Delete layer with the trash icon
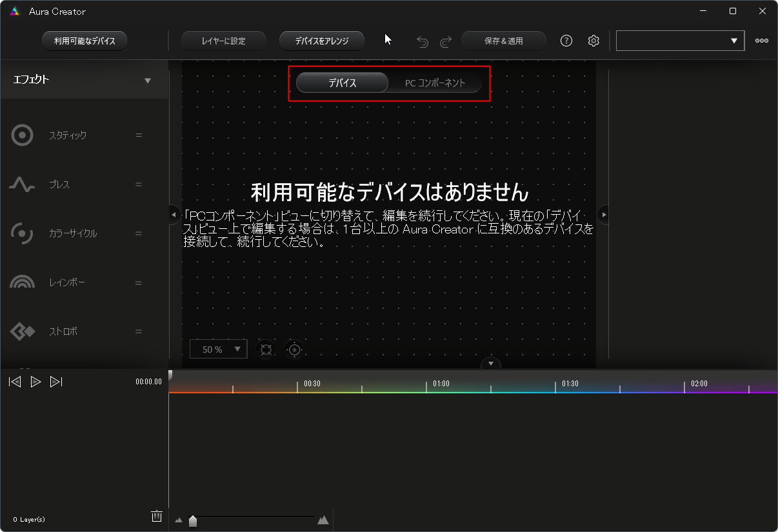The width and height of the screenshot is (778, 532). (x=156, y=516)
